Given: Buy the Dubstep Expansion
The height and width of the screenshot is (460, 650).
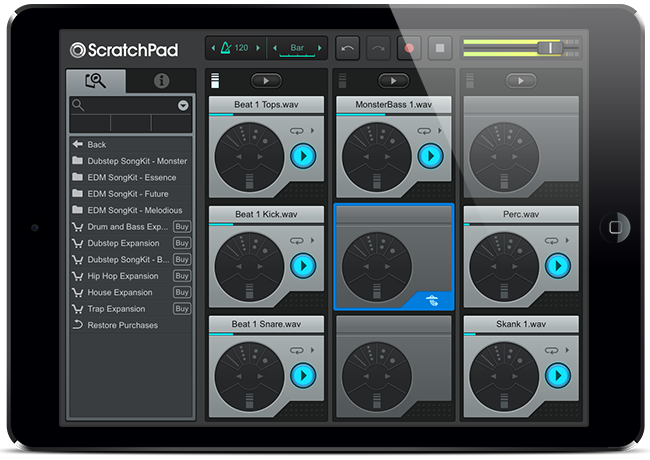Looking at the screenshot, I should click(x=182, y=243).
